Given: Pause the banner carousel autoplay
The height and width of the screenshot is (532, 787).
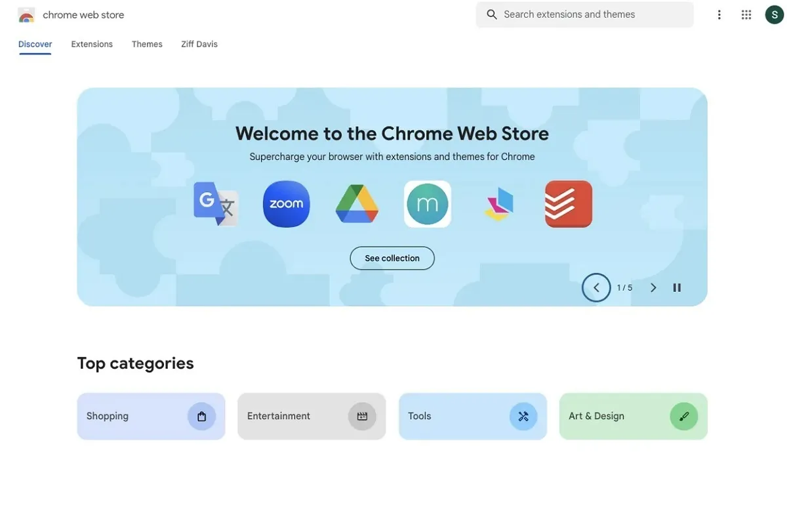Looking at the screenshot, I should pyautogui.click(x=677, y=287).
